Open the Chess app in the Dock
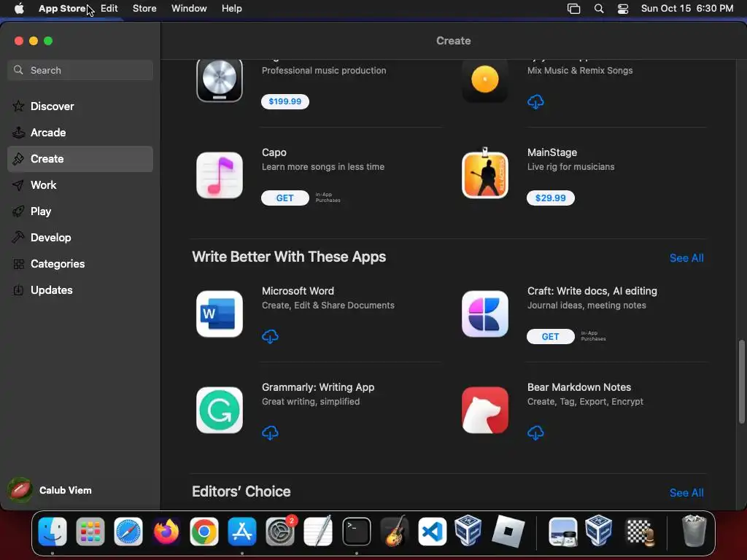The image size is (747, 560). pyautogui.click(x=639, y=532)
